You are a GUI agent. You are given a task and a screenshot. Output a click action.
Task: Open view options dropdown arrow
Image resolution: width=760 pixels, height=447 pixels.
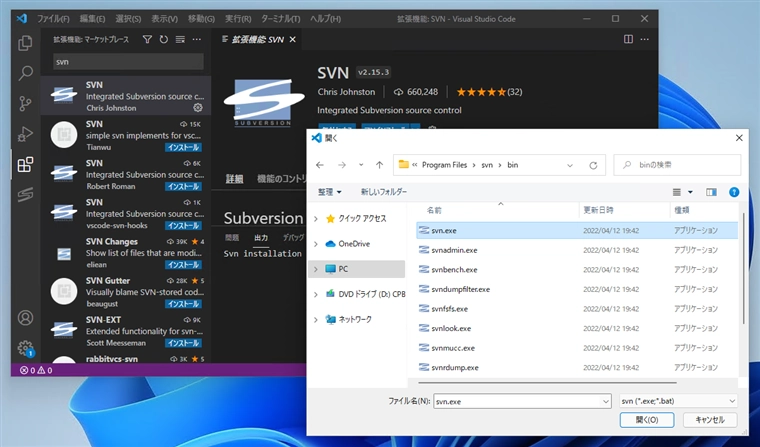tap(690, 192)
